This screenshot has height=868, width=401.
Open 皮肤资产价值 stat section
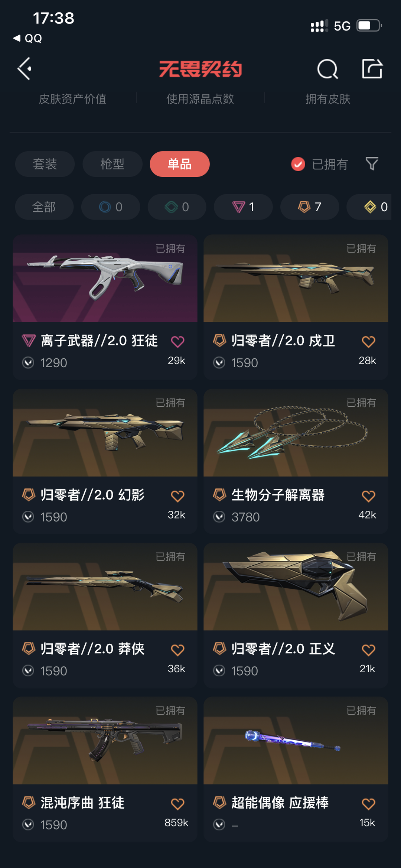[x=73, y=99]
